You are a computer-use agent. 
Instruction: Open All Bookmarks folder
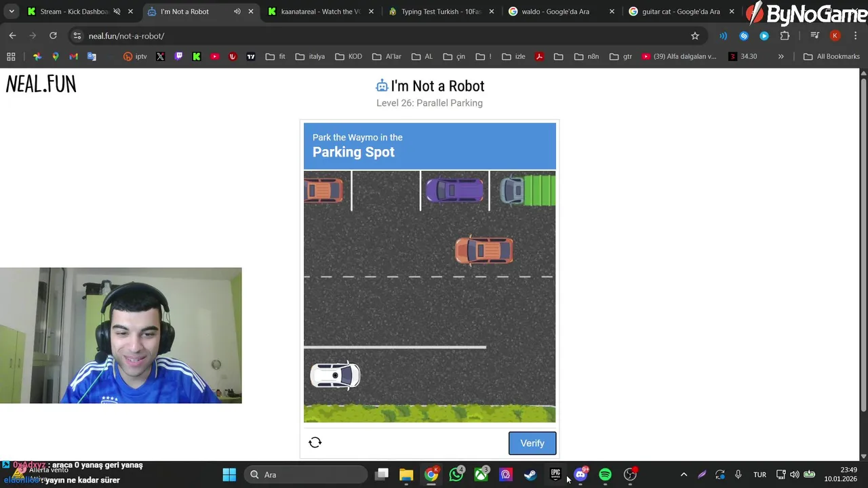[831, 56]
